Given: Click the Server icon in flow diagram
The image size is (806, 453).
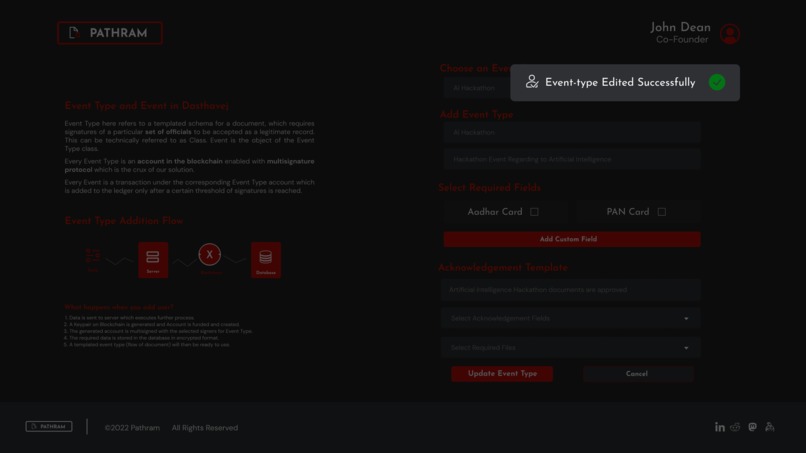Looking at the screenshot, I should (153, 260).
